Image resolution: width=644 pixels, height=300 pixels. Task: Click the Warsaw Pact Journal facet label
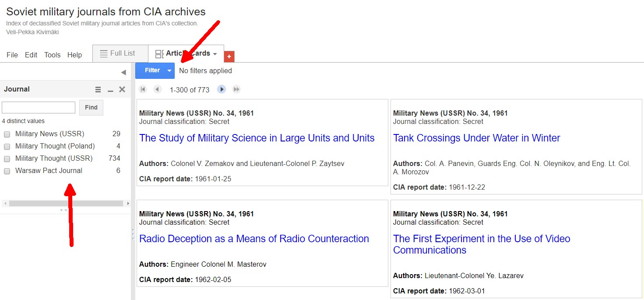pyautogui.click(x=49, y=171)
